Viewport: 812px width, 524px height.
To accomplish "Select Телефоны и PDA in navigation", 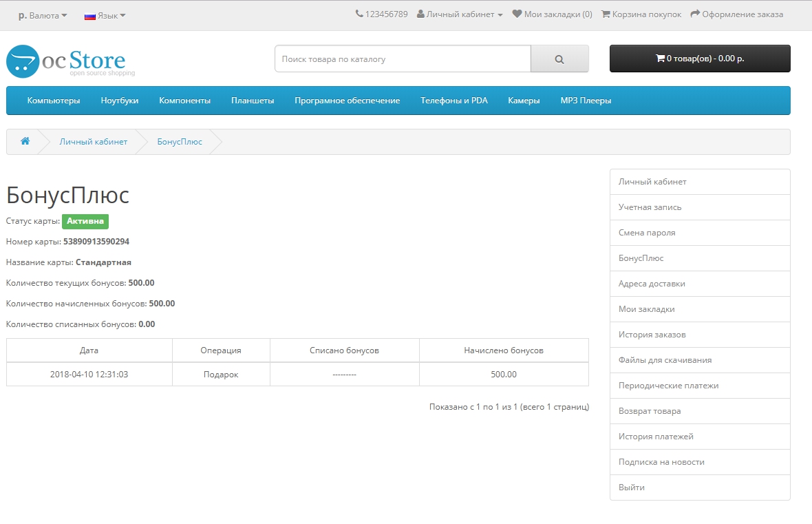I will click(453, 101).
